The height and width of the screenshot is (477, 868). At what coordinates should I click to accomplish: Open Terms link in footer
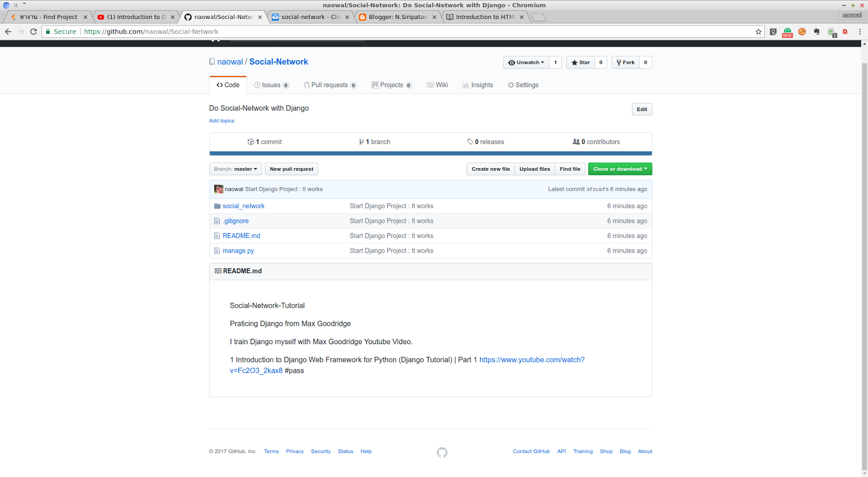click(x=271, y=452)
